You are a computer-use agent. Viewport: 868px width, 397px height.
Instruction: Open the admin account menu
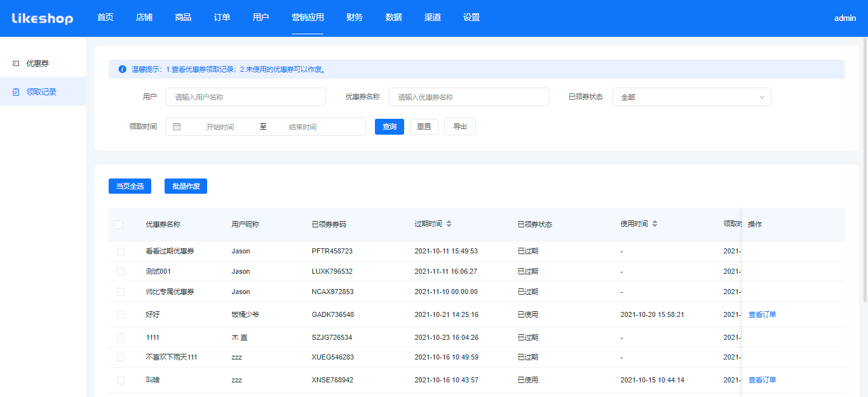845,18
